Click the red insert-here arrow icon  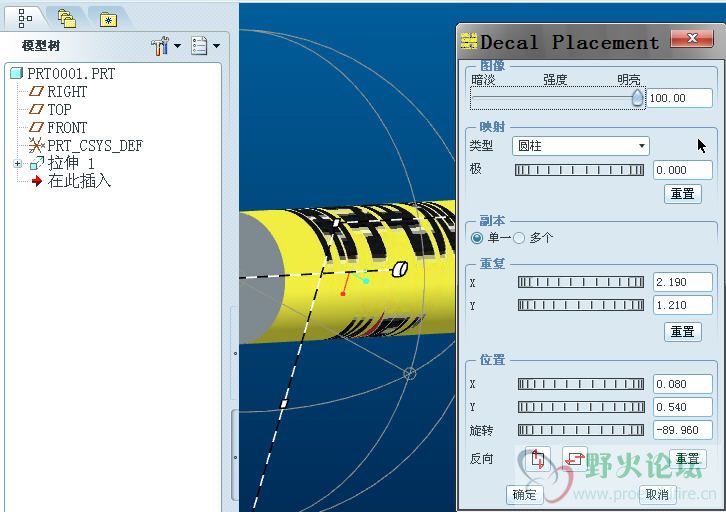pyautogui.click(x=37, y=181)
